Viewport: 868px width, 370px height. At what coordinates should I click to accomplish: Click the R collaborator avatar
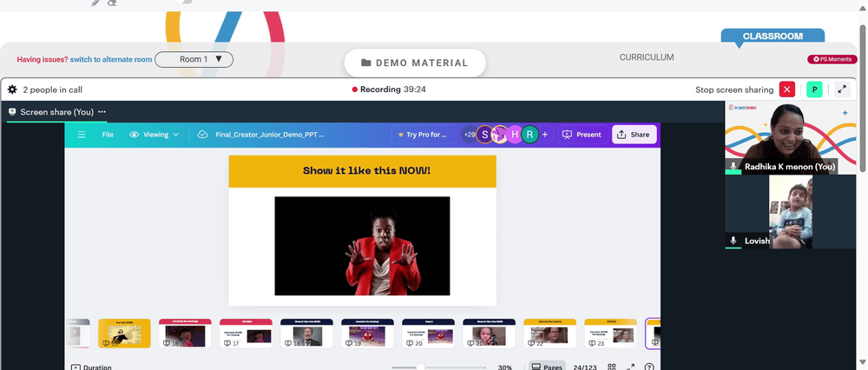[529, 135]
